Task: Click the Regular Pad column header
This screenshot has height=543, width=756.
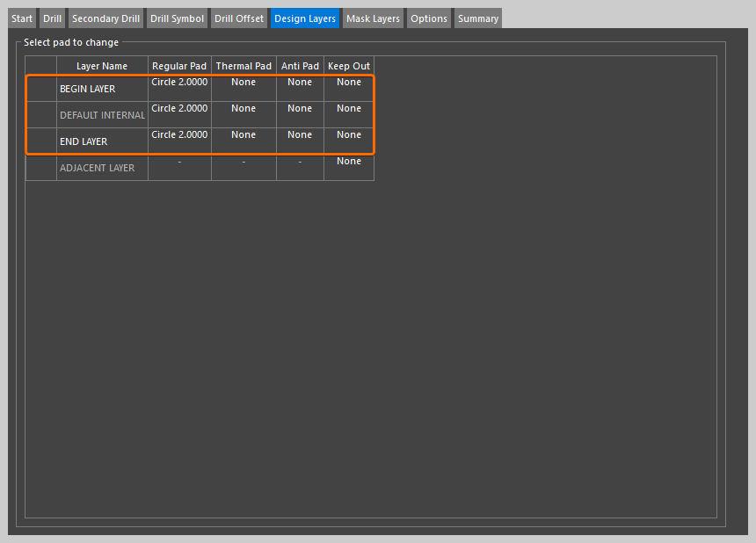Action: click(x=179, y=66)
